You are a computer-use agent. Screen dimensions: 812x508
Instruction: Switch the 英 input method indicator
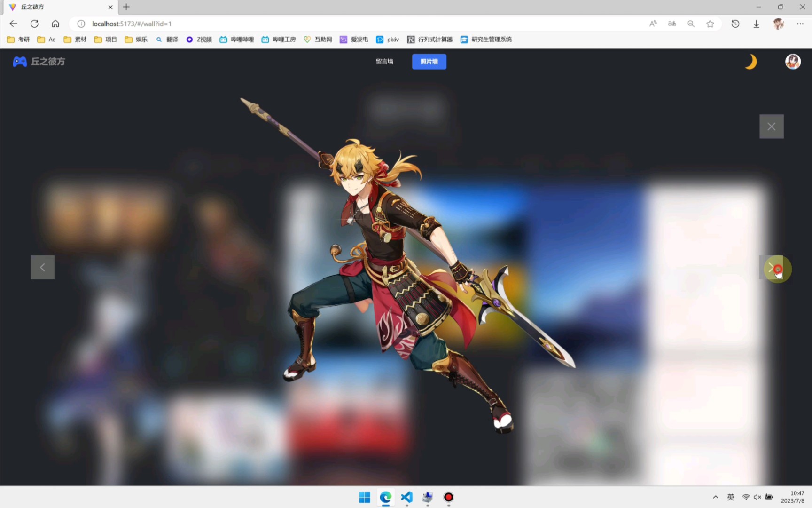[731, 497]
